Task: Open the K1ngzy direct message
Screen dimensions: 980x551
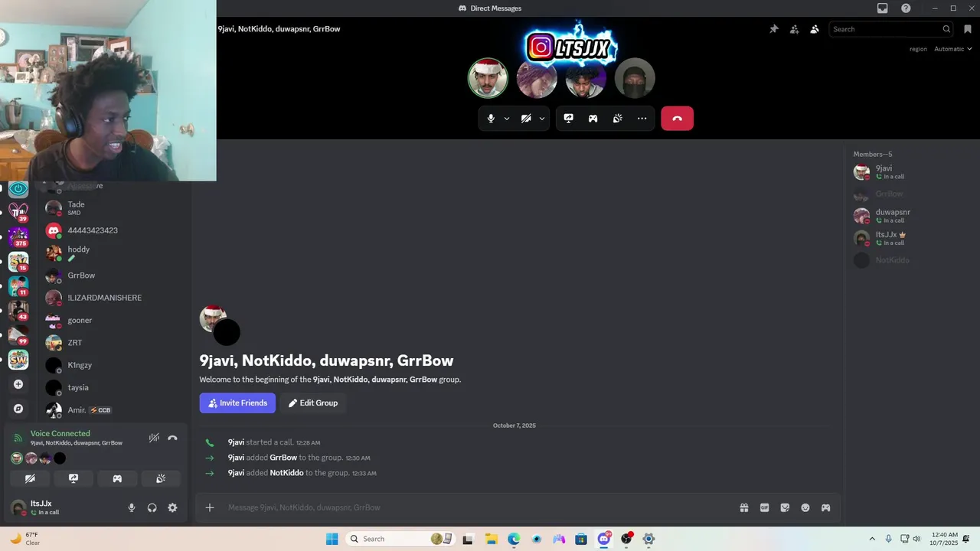Action: point(115,365)
